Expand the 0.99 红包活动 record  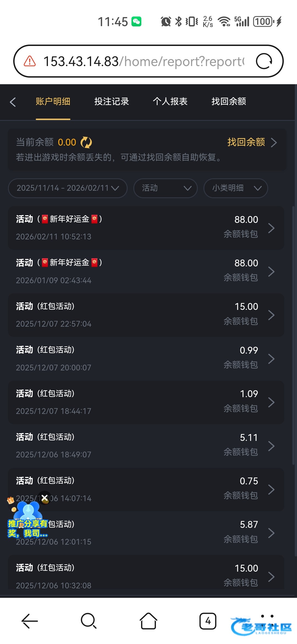pos(146,359)
